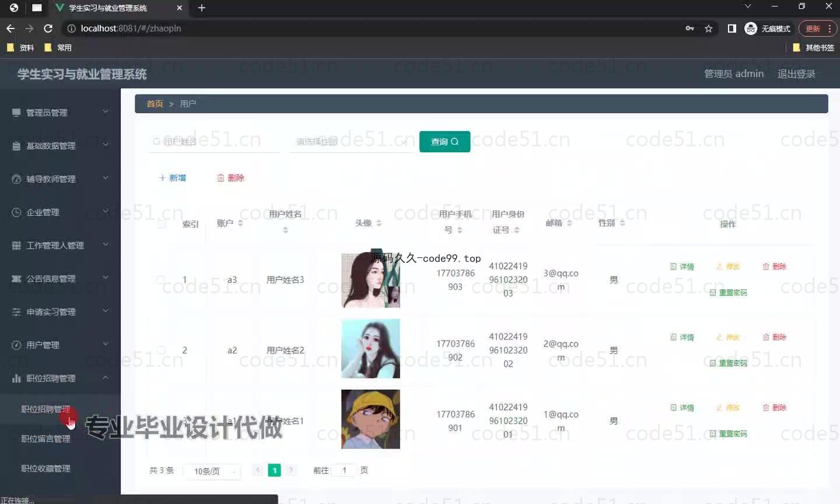Check the row checkbox for 用户姓名3
Screen dimensions: 840x504
coord(160,279)
